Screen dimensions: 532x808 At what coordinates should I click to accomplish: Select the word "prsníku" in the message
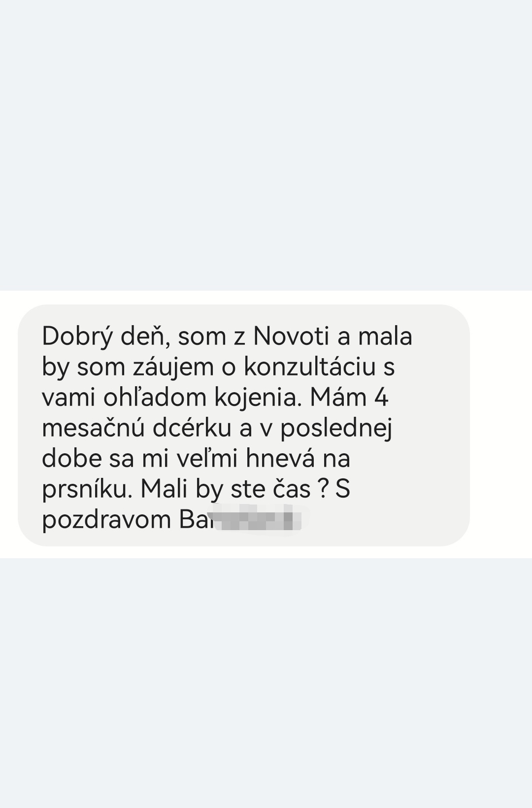click(x=88, y=490)
